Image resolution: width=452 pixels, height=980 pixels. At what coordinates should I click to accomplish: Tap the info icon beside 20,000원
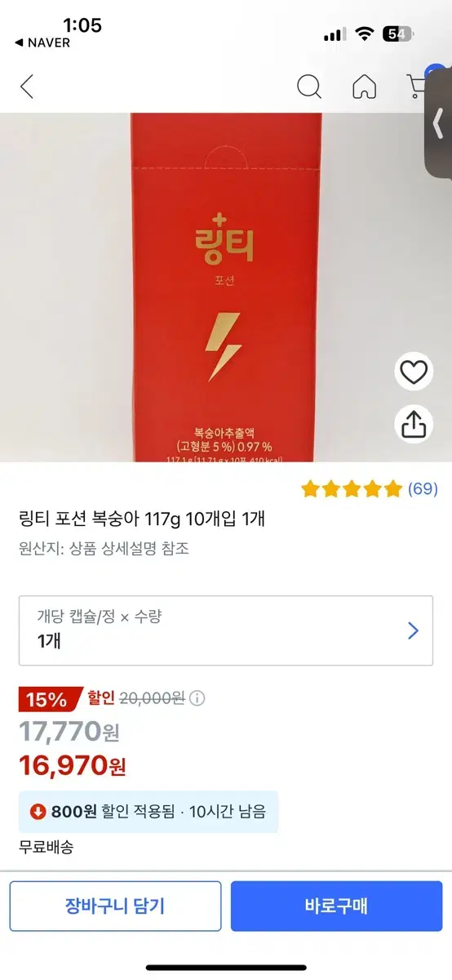(197, 698)
